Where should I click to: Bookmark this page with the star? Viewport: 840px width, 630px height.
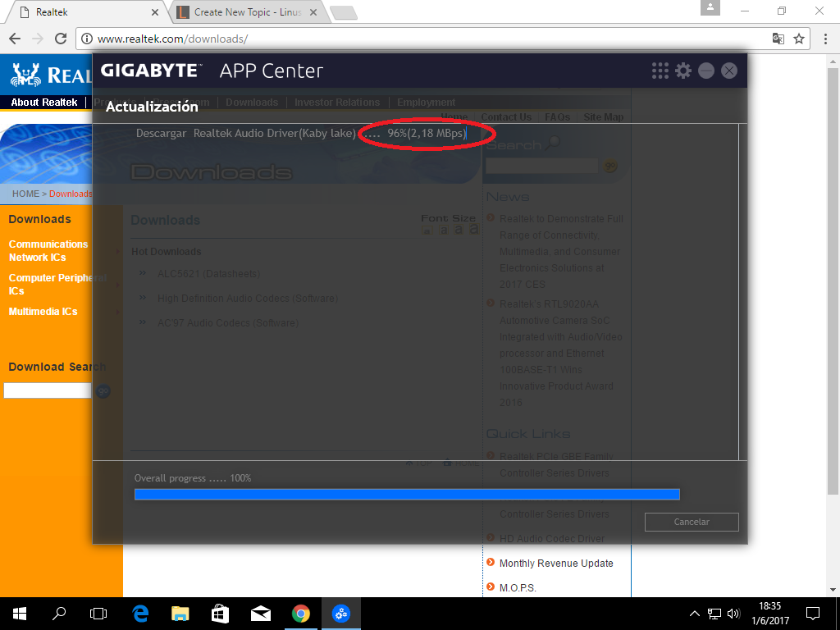799,39
